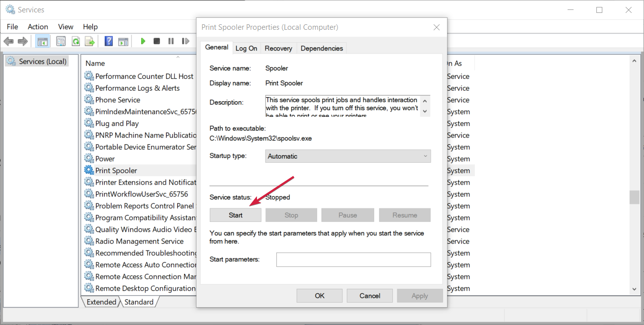644x325 pixels.
Task: Click the gear icon beside Program Compatibility Assistant
Action: coord(89,217)
